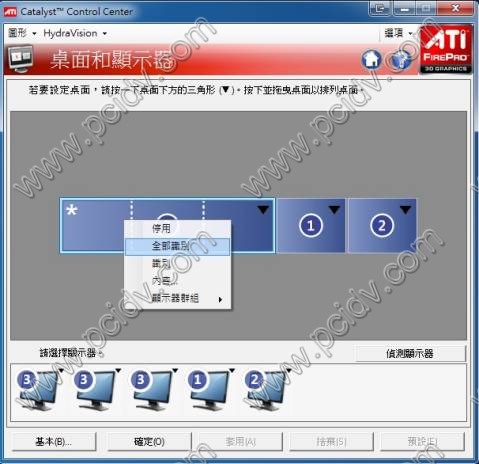Close the Catalyst Control Center window
The image size is (479, 464).
[x=456, y=8]
